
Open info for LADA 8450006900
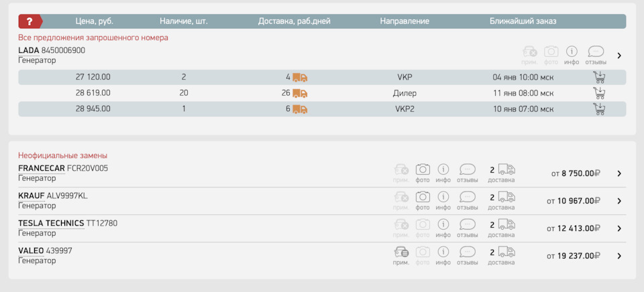[x=572, y=52]
